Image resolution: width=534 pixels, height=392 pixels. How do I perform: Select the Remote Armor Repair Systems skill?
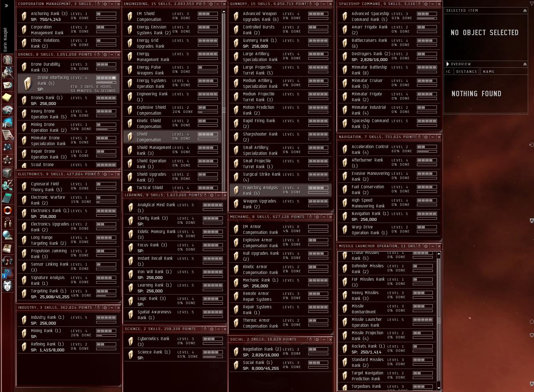[280, 296]
